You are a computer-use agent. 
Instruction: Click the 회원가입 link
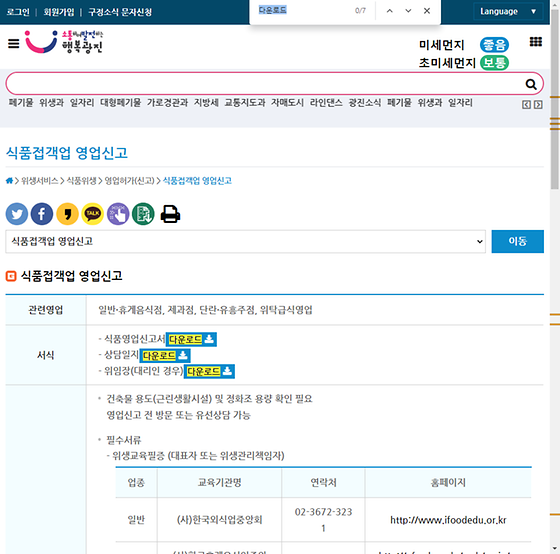pos(59,12)
